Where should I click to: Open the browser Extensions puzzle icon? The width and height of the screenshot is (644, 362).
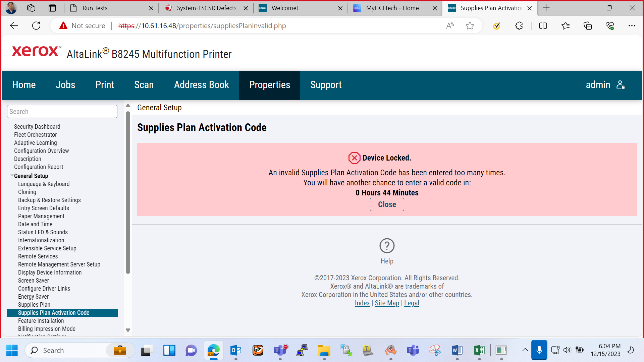[x=519, y=26]
